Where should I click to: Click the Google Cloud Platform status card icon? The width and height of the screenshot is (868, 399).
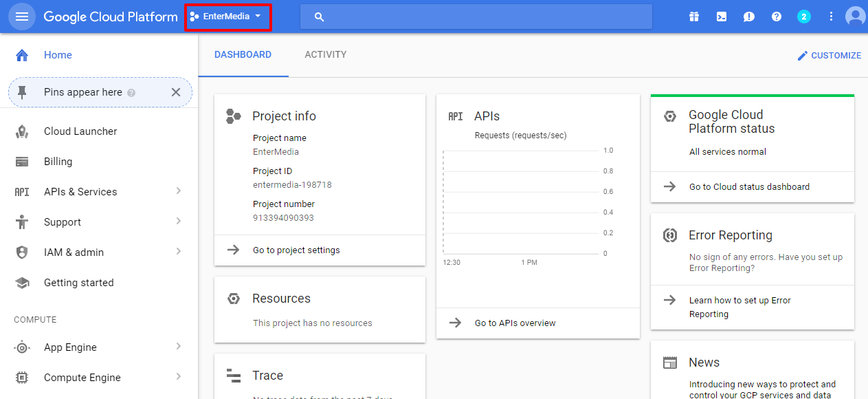[670, 116]
